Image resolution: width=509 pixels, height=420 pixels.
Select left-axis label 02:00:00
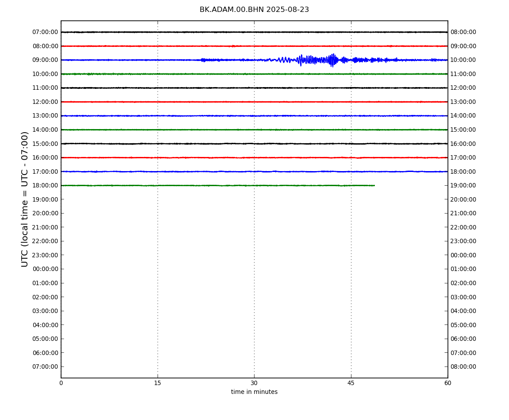click(x=45, y=297)
